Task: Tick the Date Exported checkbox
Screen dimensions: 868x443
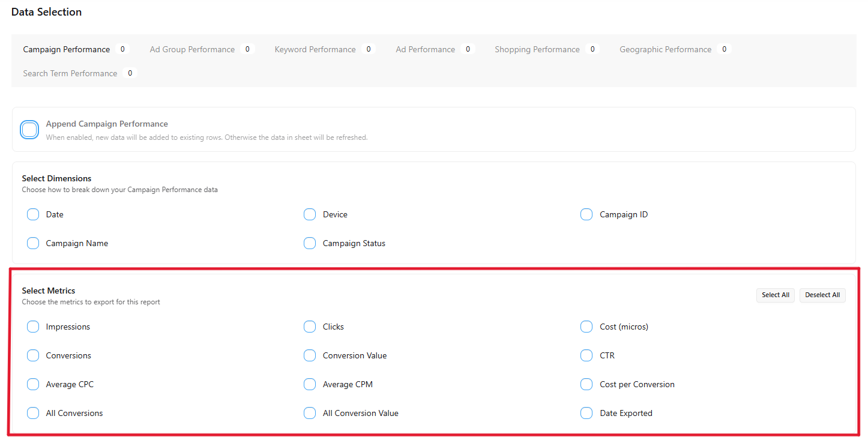Action: coord(586,413)
